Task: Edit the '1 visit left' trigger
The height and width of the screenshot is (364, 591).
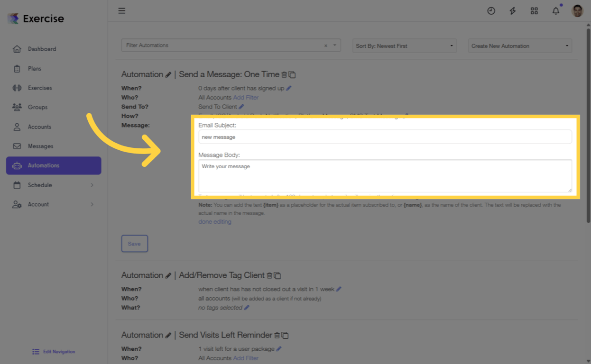Action: pos(279,349)
